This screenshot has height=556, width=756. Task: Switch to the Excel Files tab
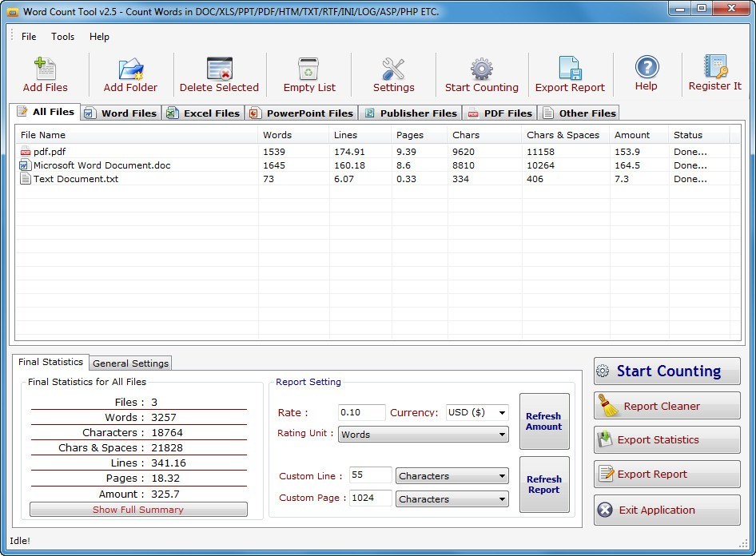(x=203, y=113)
